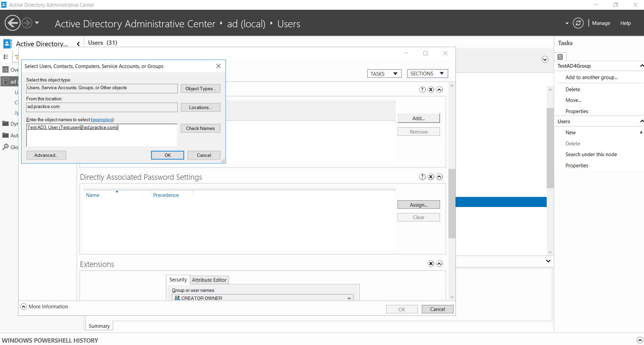The width and height of the screenshot is (644, 345).
Task: Click the back navigation arrow icon
Action: click(13, 23)
